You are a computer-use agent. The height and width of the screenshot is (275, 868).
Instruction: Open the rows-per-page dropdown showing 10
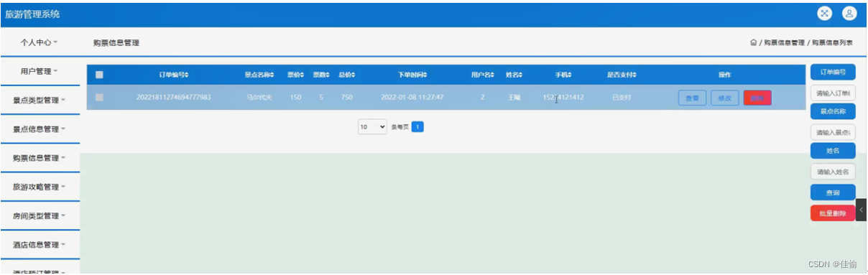(x=373, y=126)
